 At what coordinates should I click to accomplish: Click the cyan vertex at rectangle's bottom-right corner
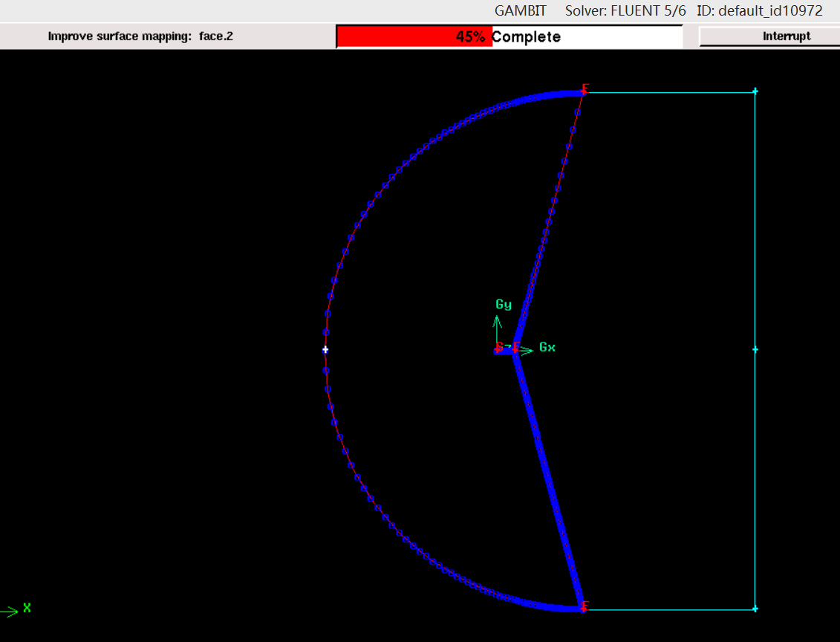tap(755, 609)
